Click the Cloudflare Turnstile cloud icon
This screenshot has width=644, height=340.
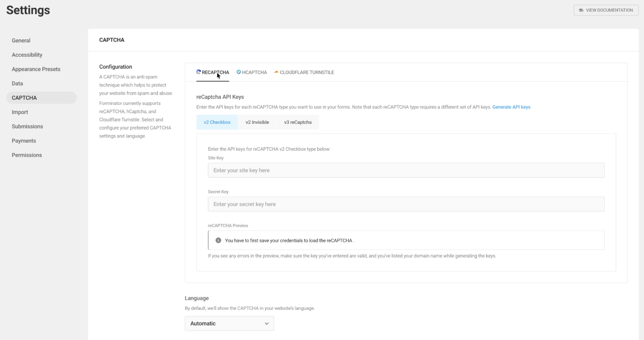point(276,72)
